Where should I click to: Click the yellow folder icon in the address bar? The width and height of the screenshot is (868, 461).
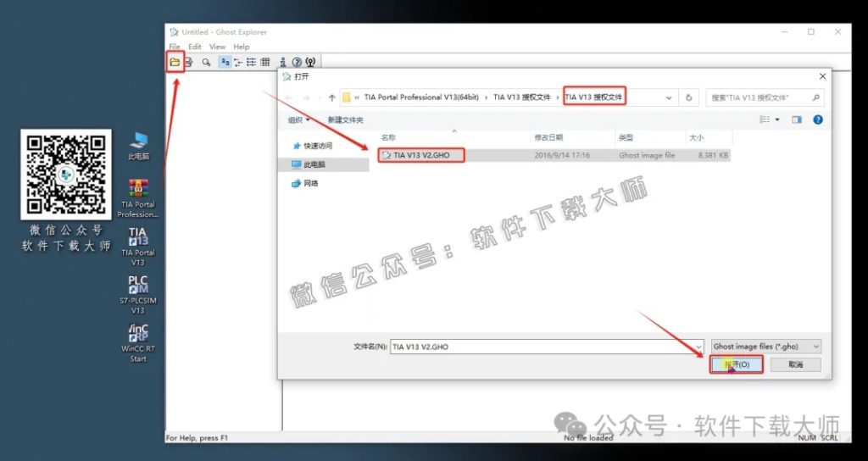click(347, 97)
